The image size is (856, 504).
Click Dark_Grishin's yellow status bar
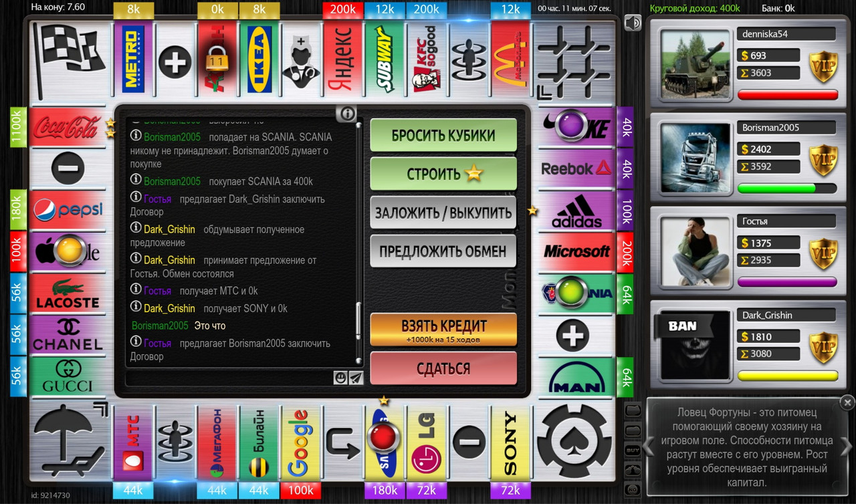pos(787,376)
